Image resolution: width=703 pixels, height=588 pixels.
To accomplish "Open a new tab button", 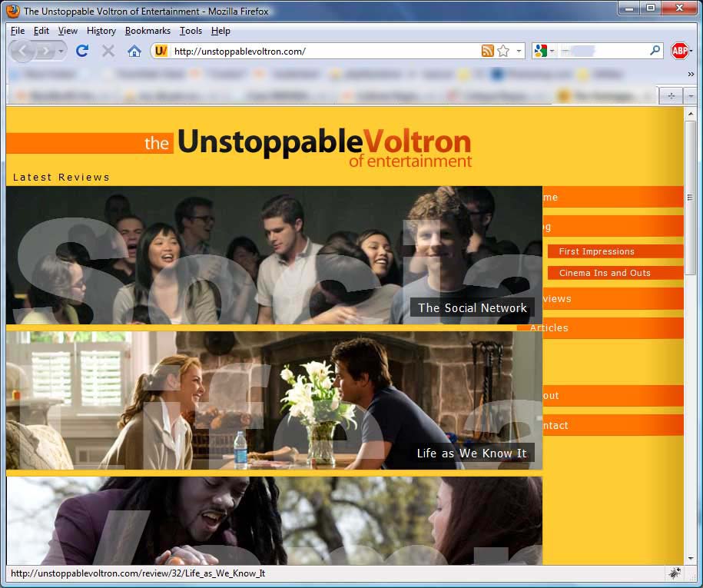I will click(671, 96).
